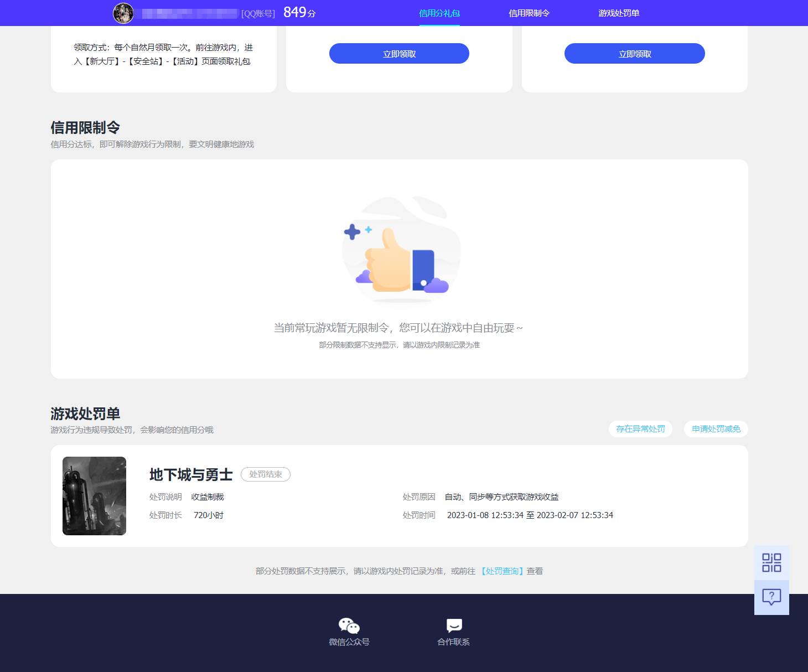The image size is (808, 672).
Task: Click the question mark help icon
Action: pos(771,596)
